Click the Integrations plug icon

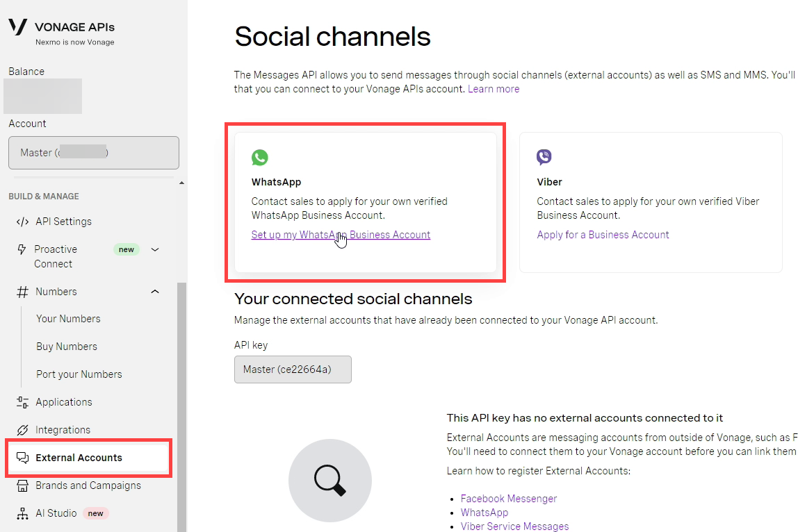click(x=22, y=431)
